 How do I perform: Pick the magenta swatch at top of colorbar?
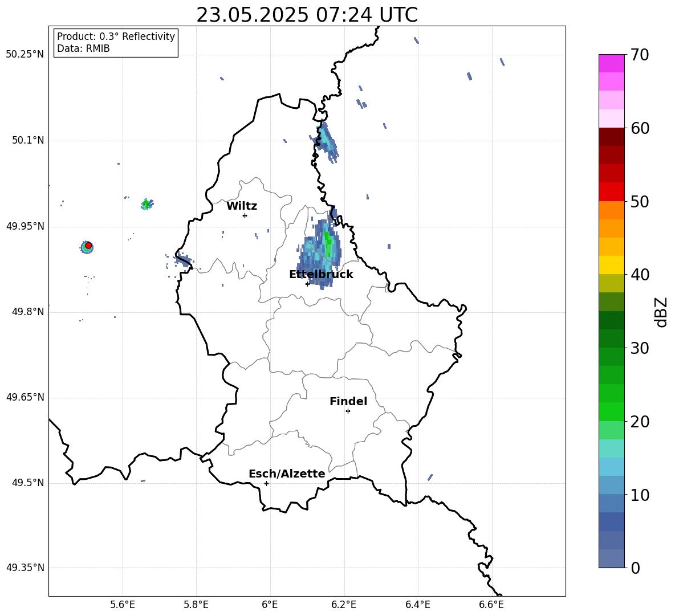(x=611, y=63)
